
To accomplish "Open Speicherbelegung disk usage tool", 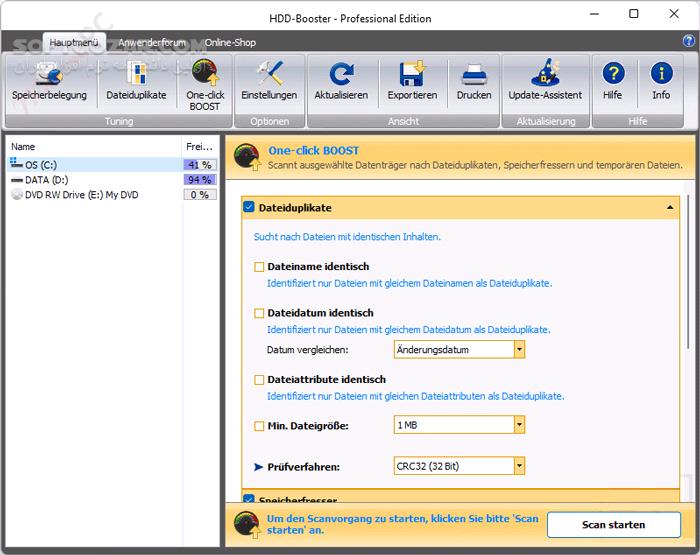I will click(49, 82).
